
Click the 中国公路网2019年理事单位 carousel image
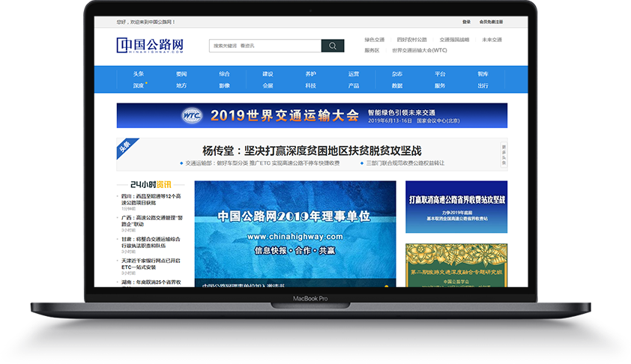[295, 232]
